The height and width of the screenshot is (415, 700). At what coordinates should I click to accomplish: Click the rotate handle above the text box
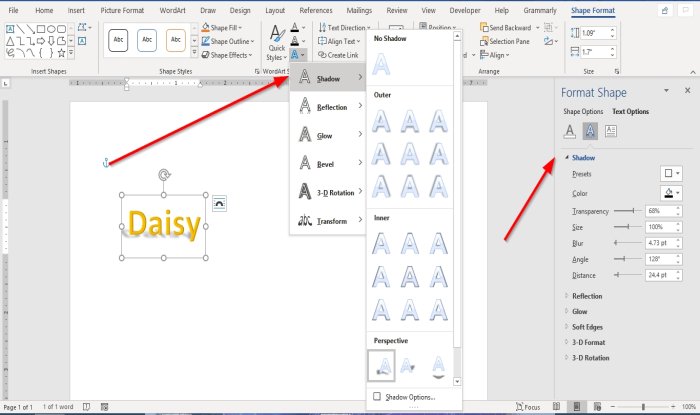click(165, 175)
